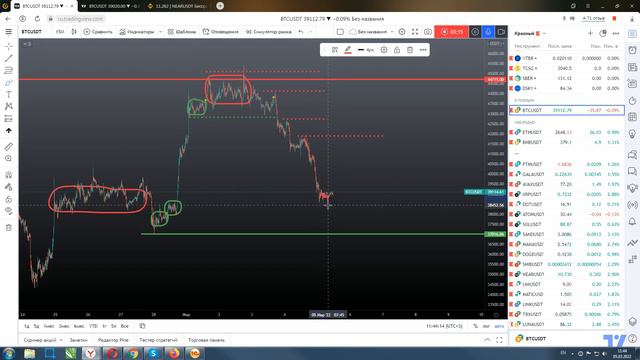Toggle percent scale
Viewport: 640px width, 360px height.
click(476, 326)
